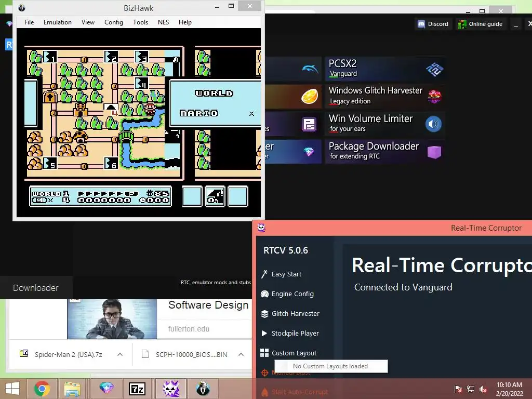Viewport: 532px width, 399px height.
Task: Click the PCSX2 logo icon
Action: [x=434, y=69]
